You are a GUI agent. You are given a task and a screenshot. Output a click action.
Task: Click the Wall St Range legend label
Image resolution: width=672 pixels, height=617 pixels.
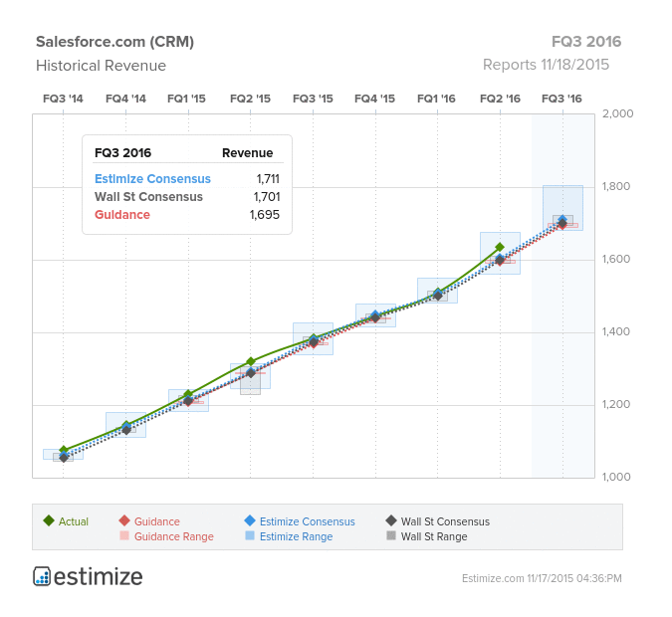click(434, 536)
